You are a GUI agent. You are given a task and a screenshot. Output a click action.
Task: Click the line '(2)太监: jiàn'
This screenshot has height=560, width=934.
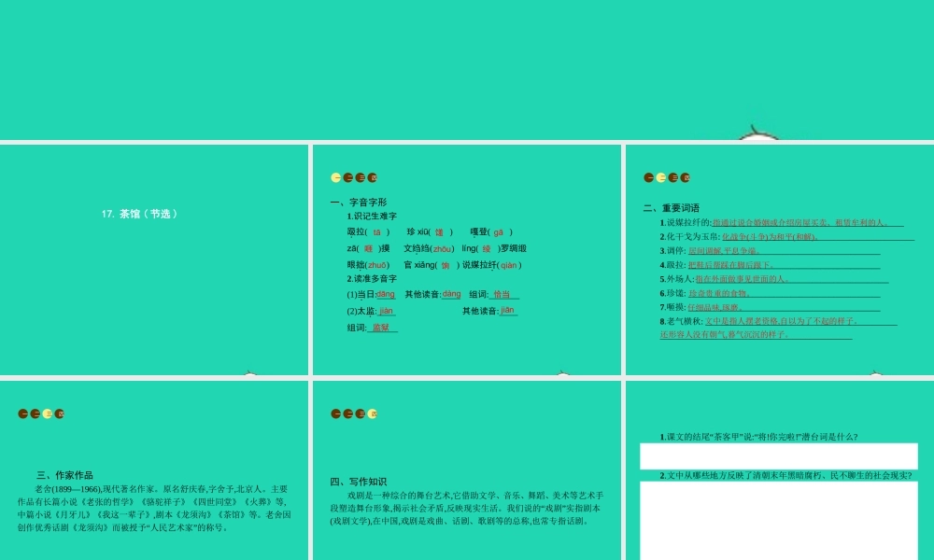[371, 311]
